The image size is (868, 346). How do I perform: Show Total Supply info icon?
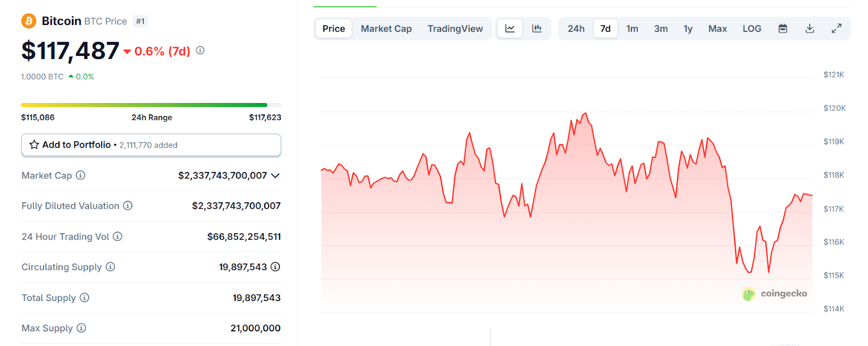coord(84,298)
